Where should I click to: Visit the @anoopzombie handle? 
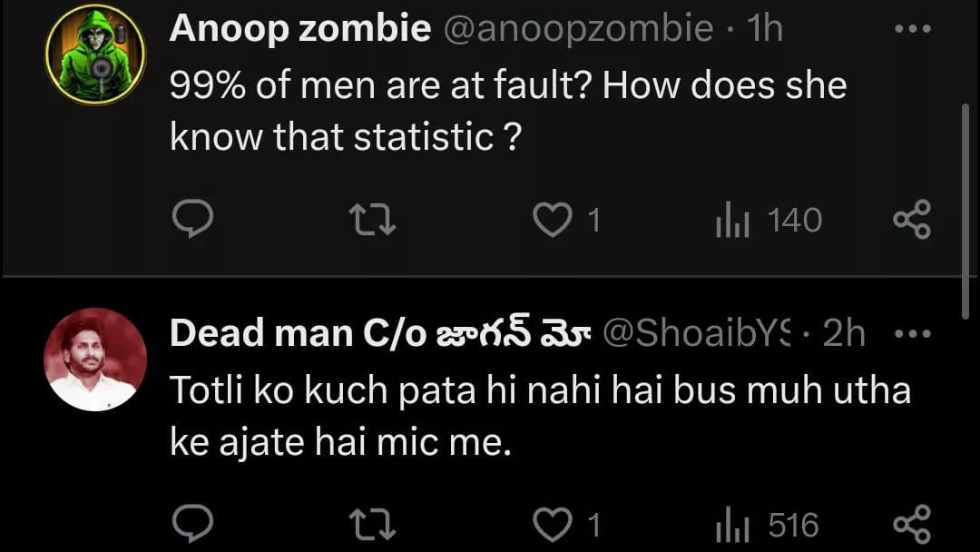tap(577, 30)
